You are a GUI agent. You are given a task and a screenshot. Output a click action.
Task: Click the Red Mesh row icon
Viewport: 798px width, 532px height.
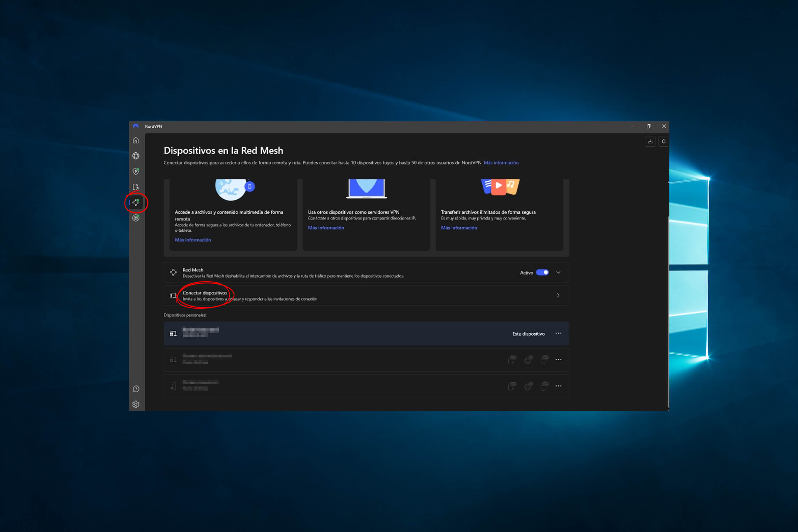click(173, 273)
